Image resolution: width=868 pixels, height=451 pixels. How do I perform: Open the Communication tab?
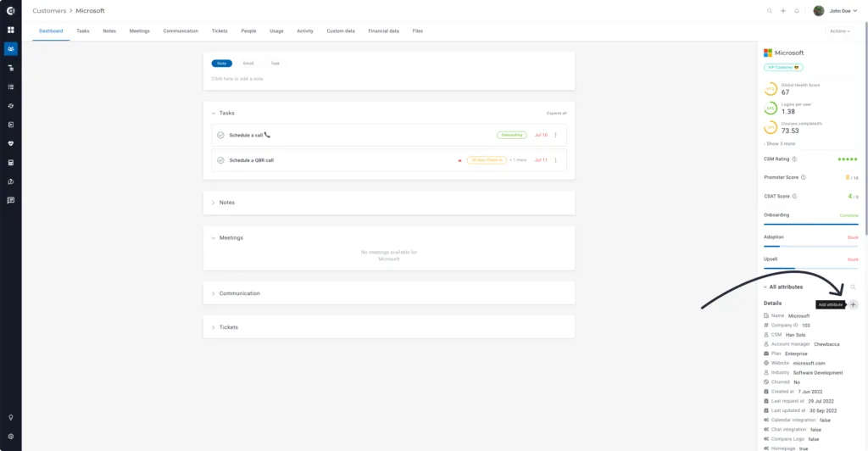click(181, 31)
